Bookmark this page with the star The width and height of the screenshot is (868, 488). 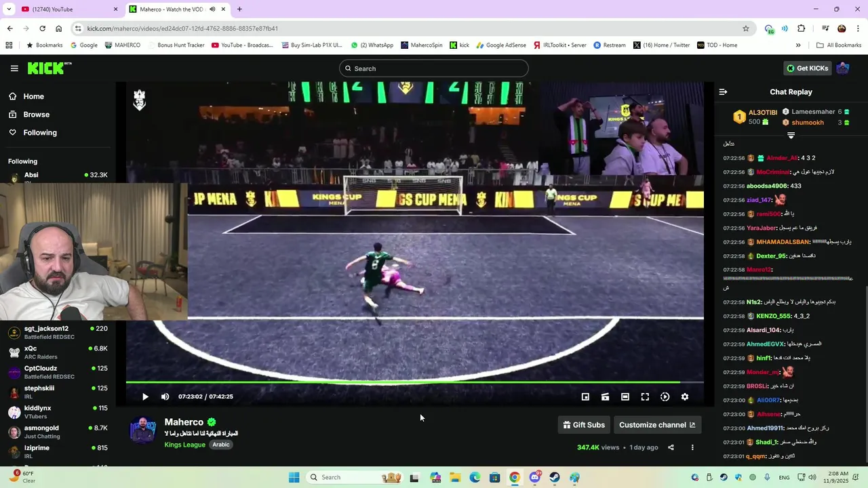pyautogui.click(x=746, y=28)
